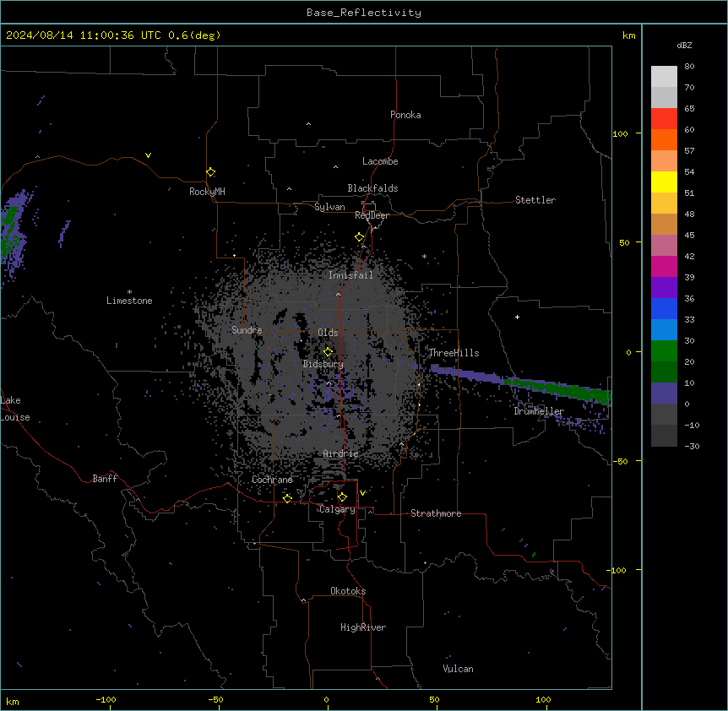
Task: Click the Sylvan label
Action: pyautogui.click(x=329, y=207)
